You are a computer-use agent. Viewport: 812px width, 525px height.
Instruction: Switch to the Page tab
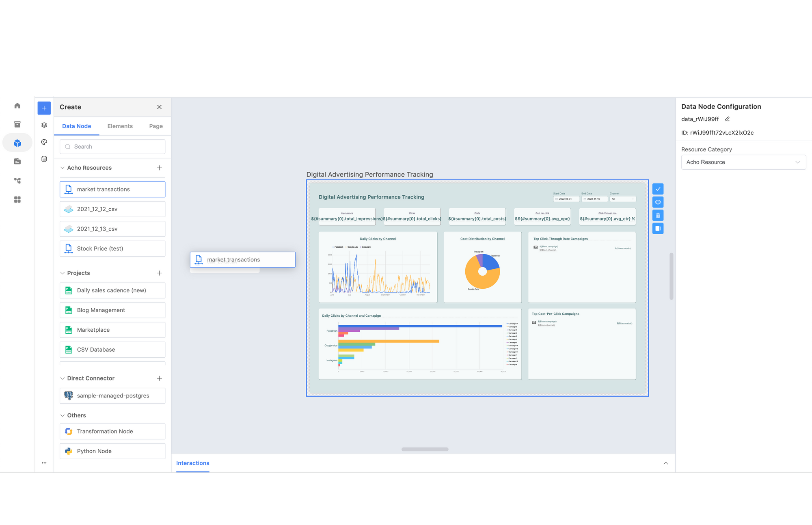click(x=156, y=126)
